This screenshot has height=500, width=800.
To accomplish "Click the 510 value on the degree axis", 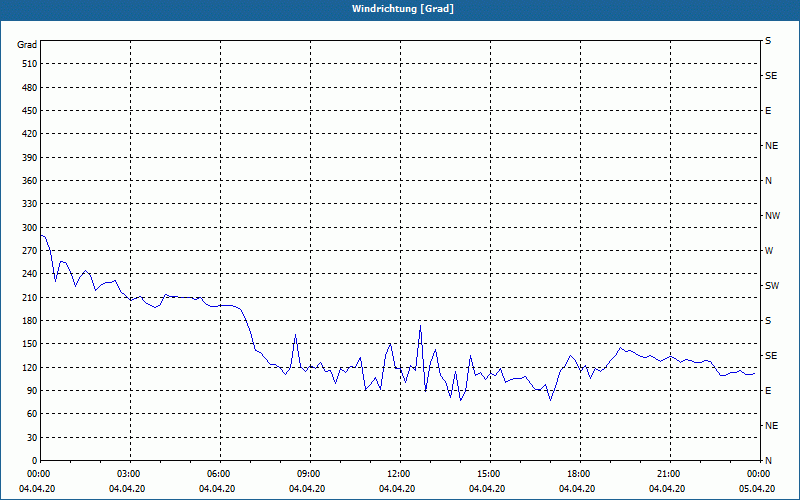I will coord(30,64).
